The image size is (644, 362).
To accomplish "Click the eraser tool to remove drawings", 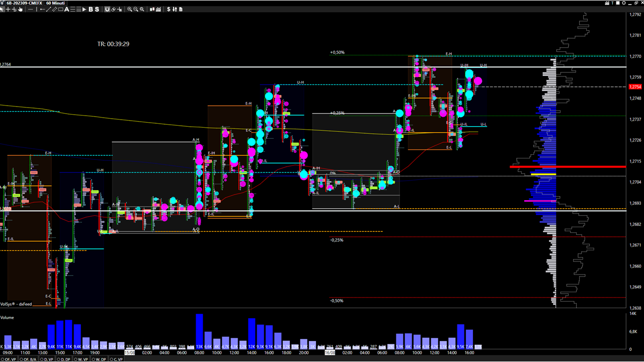I will click(114, 9).
